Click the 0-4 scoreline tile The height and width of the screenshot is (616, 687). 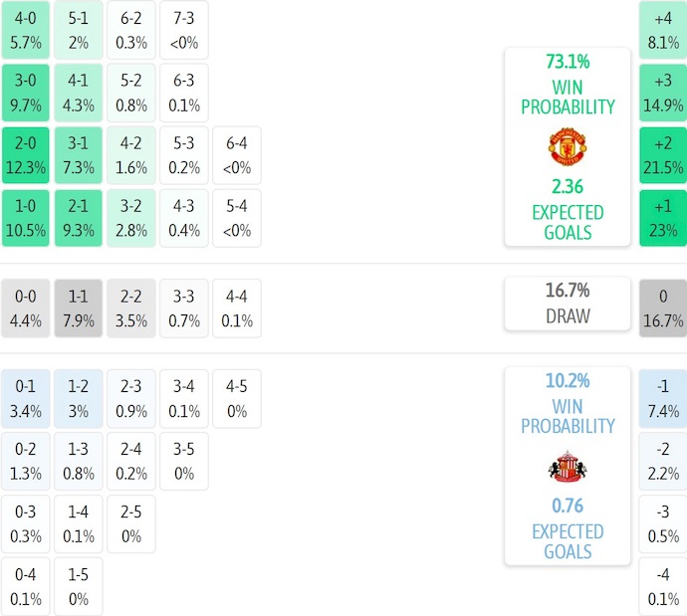coord(25,586)
